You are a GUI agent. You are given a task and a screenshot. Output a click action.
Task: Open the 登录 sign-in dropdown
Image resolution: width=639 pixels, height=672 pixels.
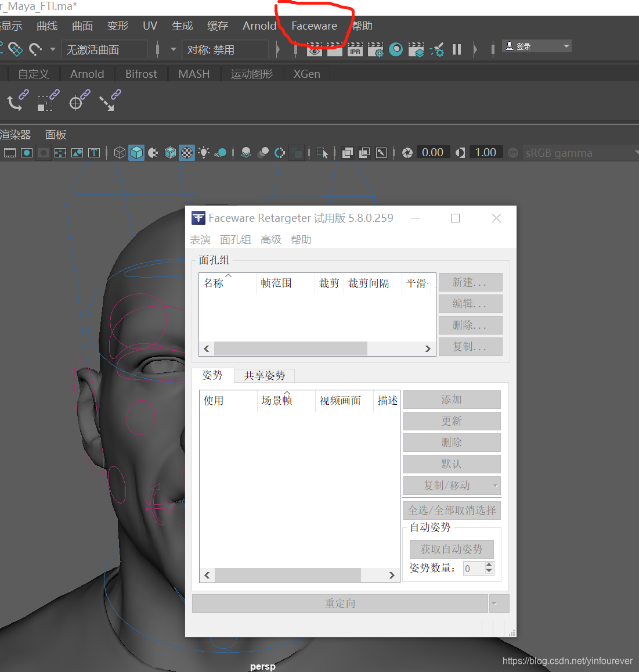tap(537, 46)
